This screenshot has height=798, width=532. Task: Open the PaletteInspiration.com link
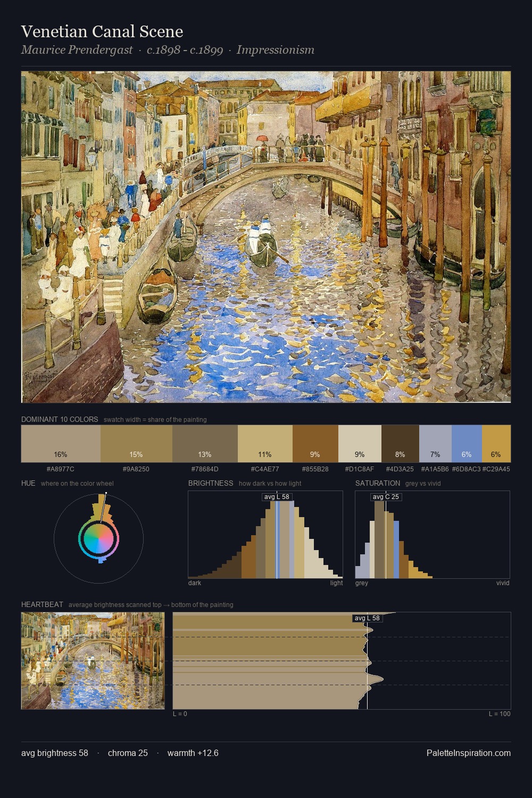pos(468,753)
